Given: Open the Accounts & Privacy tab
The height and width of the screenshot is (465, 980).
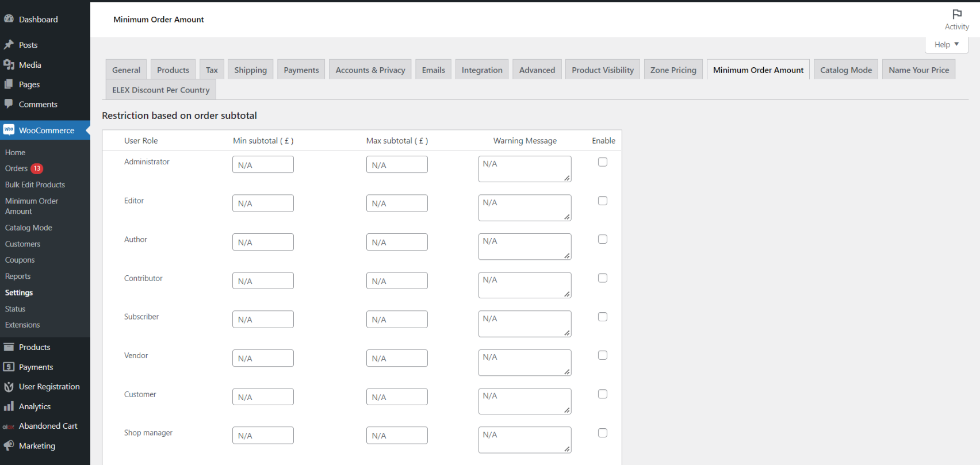Looking at the screenshot, I should pyautogui.click(x=370, y=70).
